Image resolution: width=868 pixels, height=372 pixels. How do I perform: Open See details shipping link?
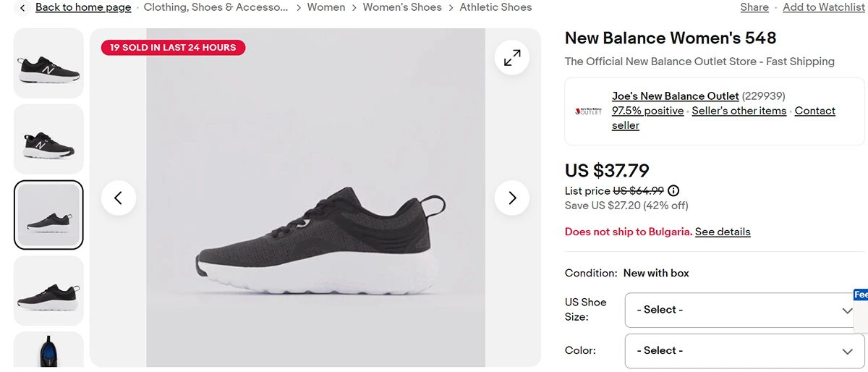tap(723, 232)
